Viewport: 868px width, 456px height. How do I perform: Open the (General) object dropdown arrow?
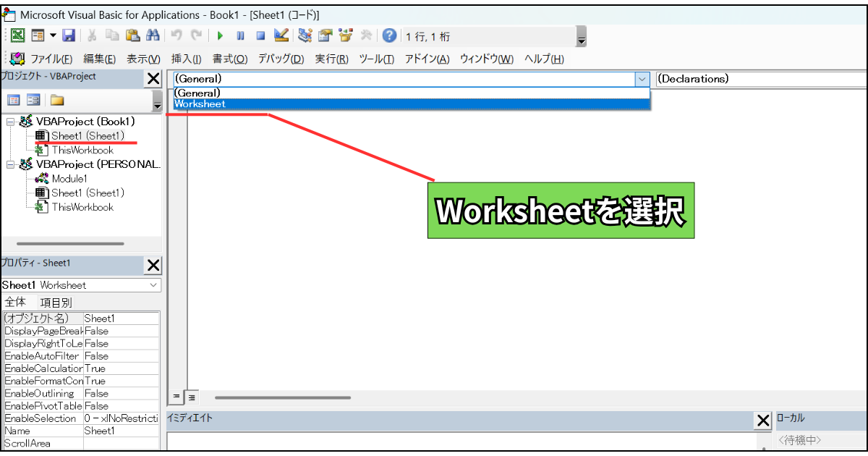pos(642,79)
